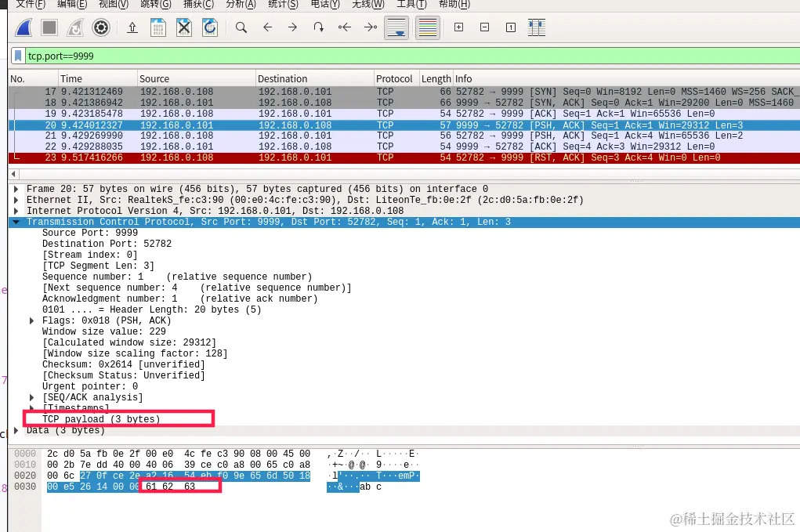Select TCP payload (3 bytes) line
Screen dimensions: 800x532
click(x=101, y=419)
